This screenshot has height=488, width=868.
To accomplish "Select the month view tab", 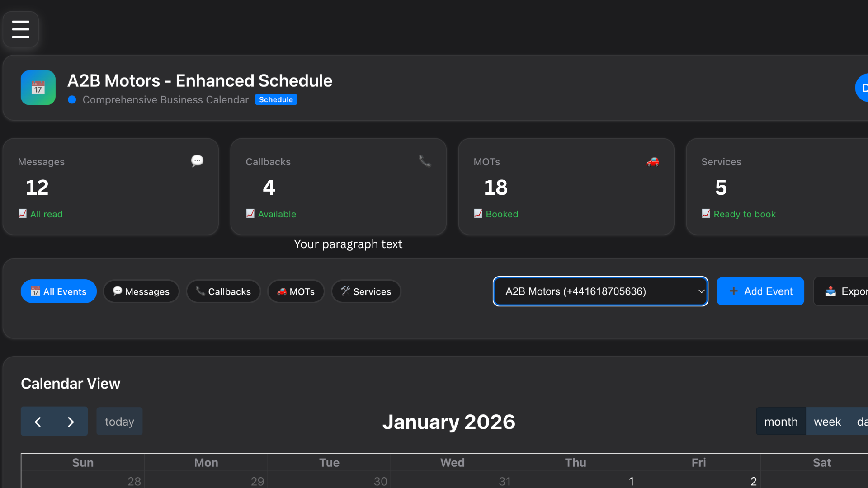I will (780, 421).
